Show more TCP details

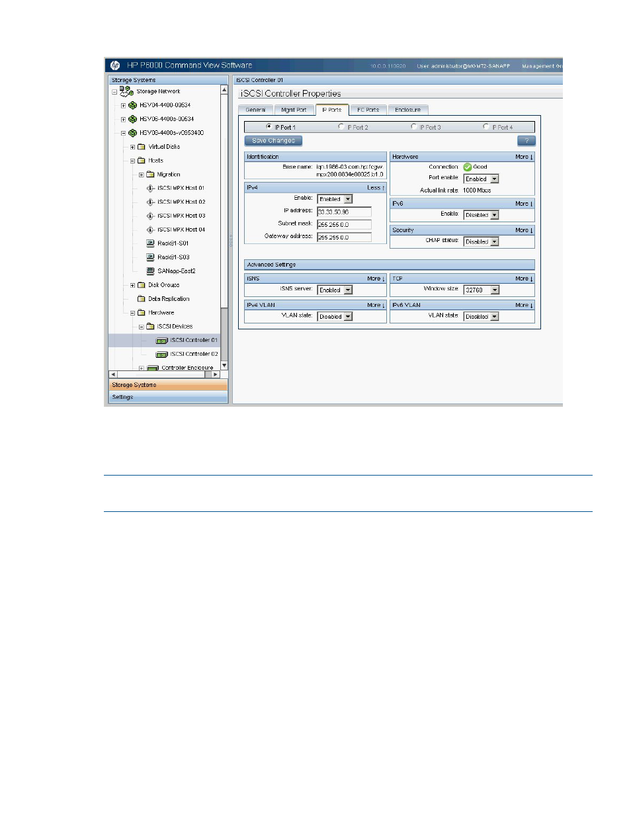coord(524,278)
